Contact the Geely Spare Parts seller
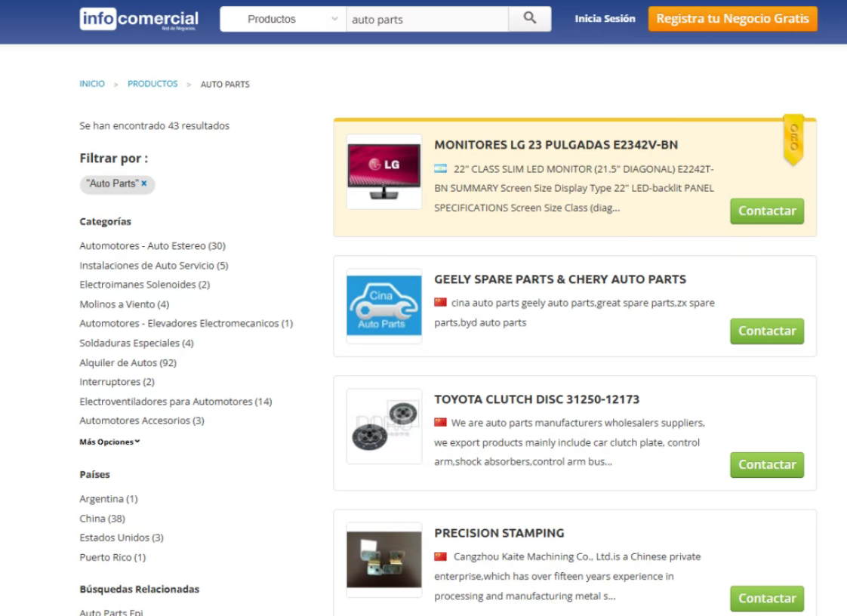The width and height of the screenshot is (847, 616). tap(766, 331)
